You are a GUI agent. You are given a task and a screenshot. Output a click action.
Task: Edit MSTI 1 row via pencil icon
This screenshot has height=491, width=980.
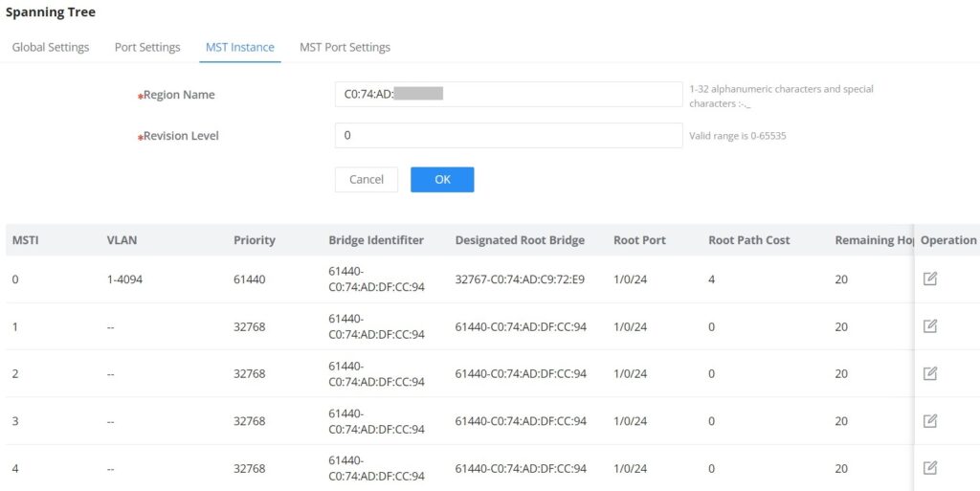pos(929,326)
